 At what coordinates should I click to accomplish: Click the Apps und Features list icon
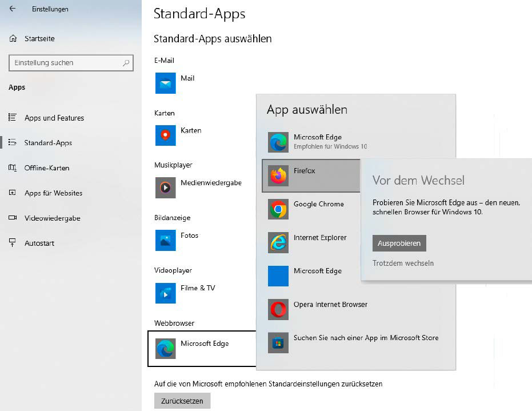[x=12, y=117]
